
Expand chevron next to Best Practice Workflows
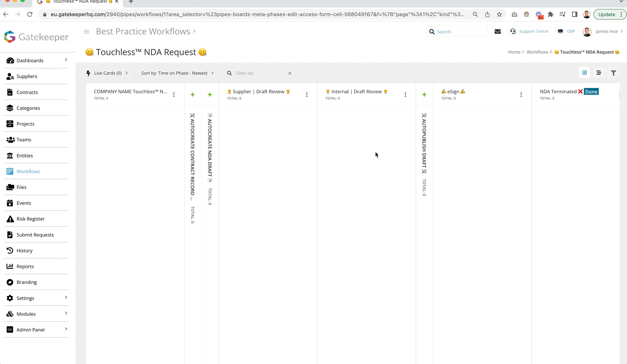click(195, 31)
